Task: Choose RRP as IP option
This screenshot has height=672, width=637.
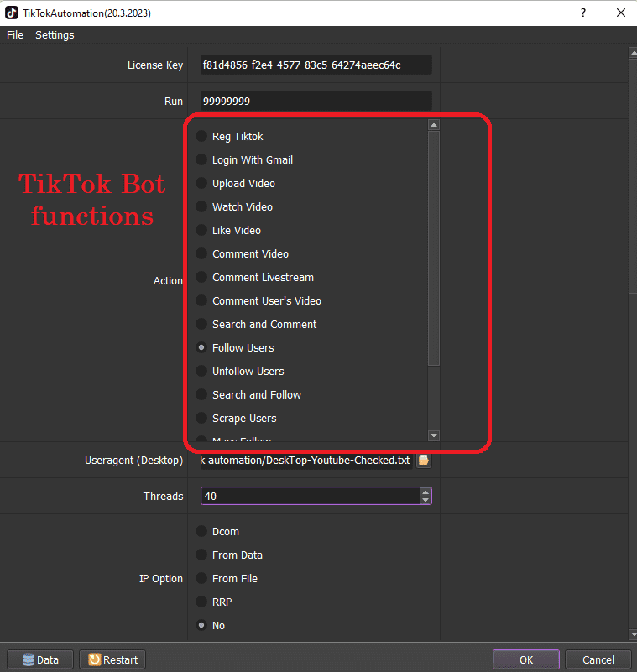Action: click(214, 602)
